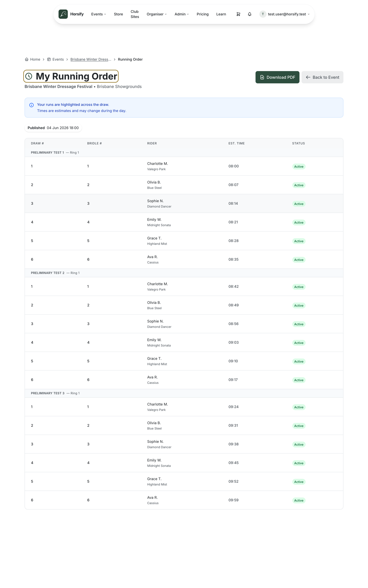Click Emily W. in the 08:21 row
368x588 pixels.
154,220
